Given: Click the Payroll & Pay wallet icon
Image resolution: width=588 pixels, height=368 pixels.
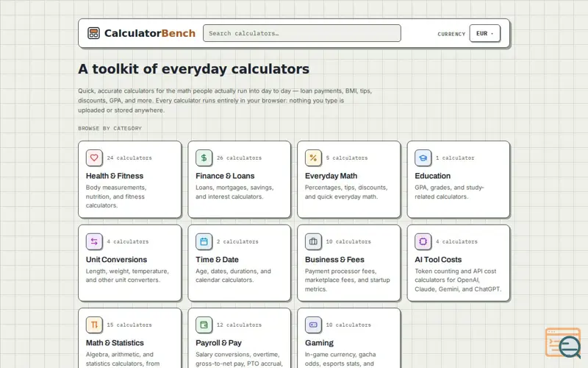Looking at the screenshot, I should (204, 325).
